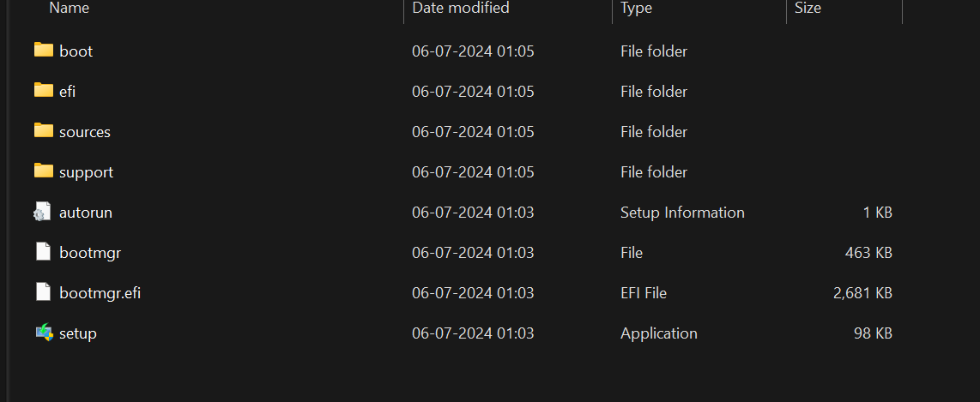The image size is (980, 402).
Task: Click the bootmgr file icon
Action: tap(43, 251)
